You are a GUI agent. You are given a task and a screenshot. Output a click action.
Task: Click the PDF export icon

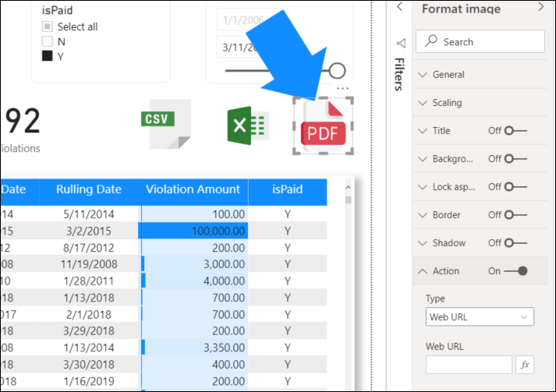(323, 128)
